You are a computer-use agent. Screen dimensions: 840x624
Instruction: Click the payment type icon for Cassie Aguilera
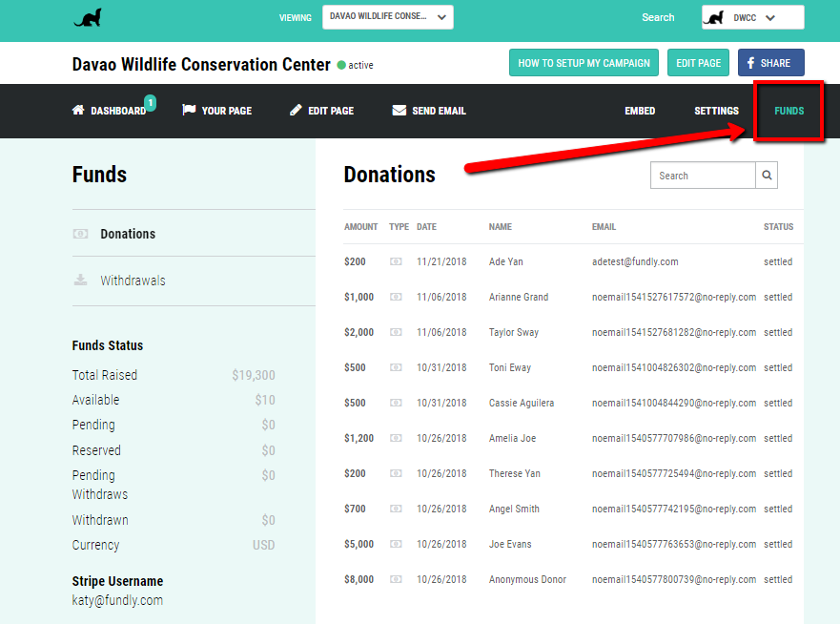pos(396,403)
